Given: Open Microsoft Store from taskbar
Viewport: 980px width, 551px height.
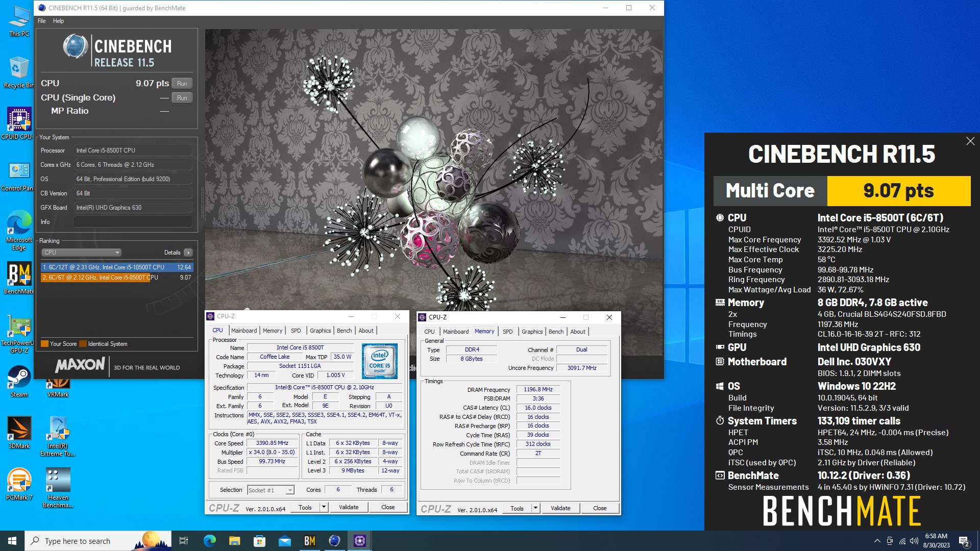Looking at the screenshot, I should [x=259, y=541].
